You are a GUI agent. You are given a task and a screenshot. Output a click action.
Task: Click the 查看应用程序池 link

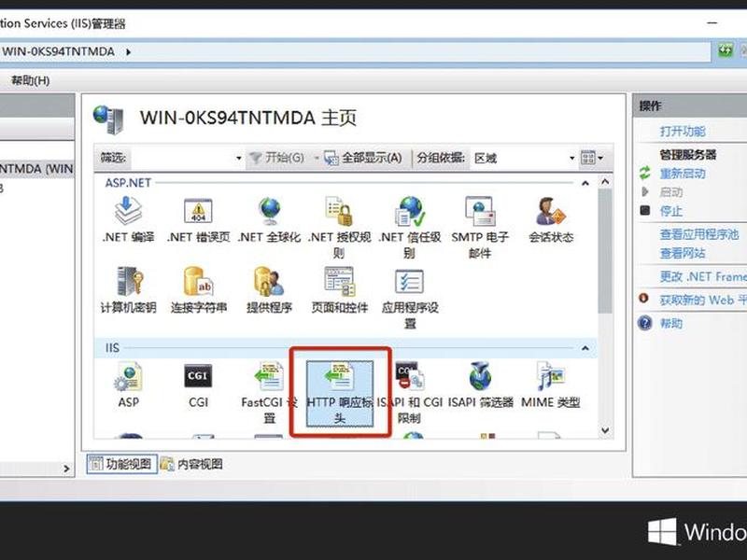point(698,234)
